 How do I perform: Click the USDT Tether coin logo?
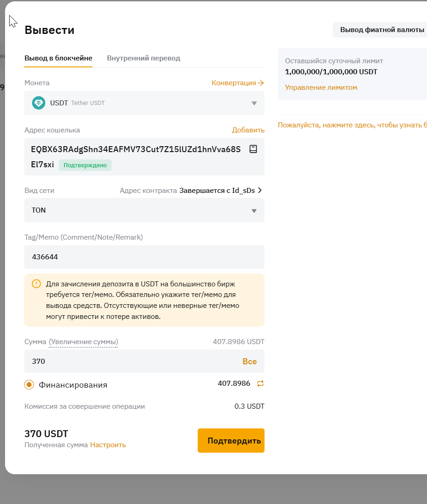[x=38, y=103]
